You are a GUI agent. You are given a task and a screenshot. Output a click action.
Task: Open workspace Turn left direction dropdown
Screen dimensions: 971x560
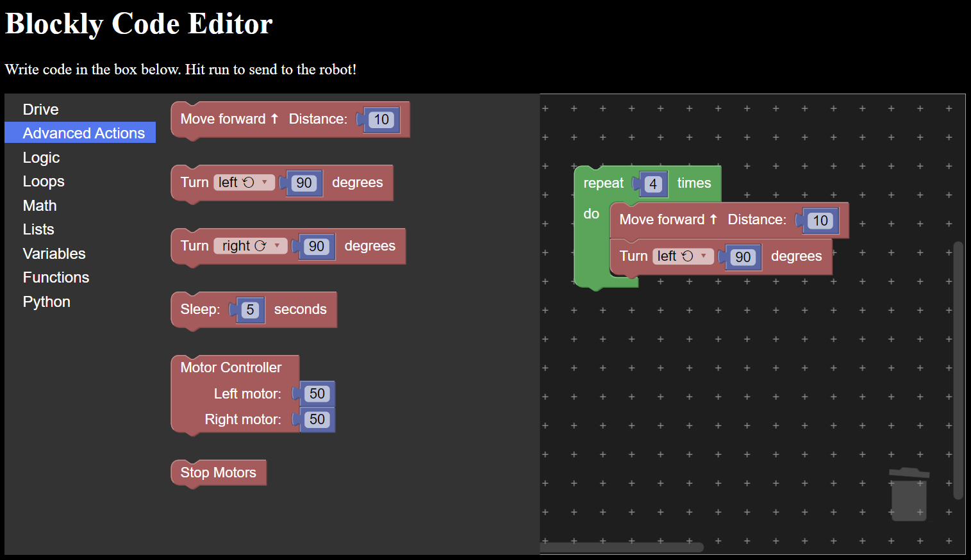pos(683,256)
